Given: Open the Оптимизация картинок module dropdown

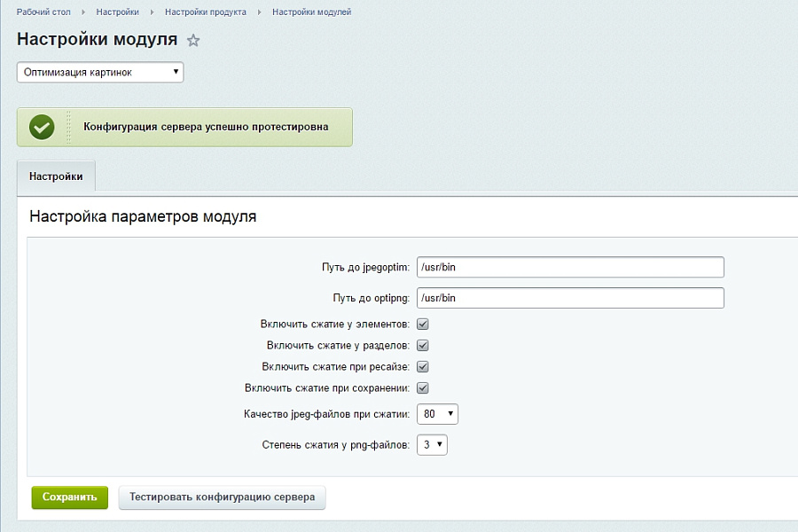Looking at the screenshot, I should point(98,72).
